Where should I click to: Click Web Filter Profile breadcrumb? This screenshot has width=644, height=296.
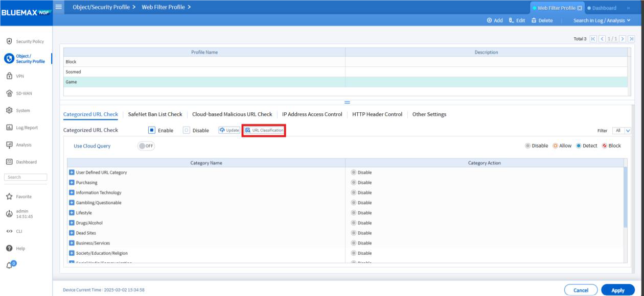point(163,7)
